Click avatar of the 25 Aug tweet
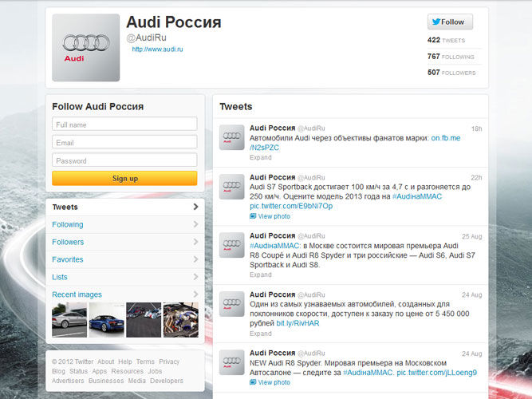Image resolution: width=532 pixels, height=399 pixels. 232,245
